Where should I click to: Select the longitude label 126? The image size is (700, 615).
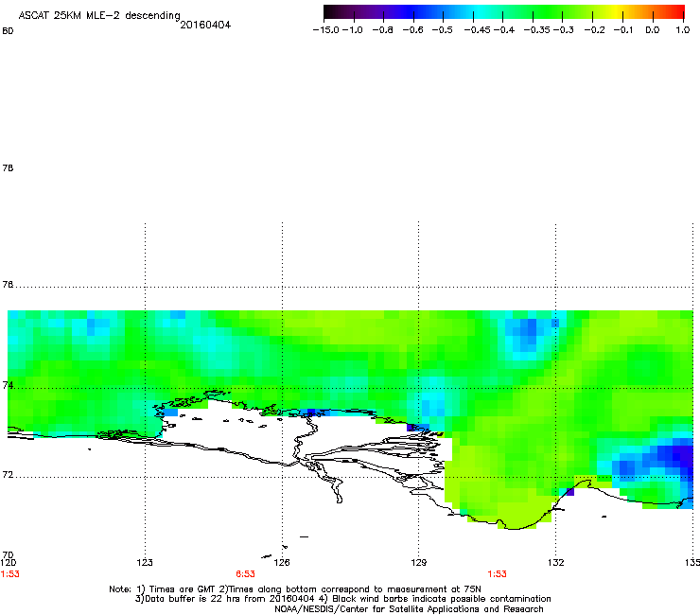click(282, 562)
